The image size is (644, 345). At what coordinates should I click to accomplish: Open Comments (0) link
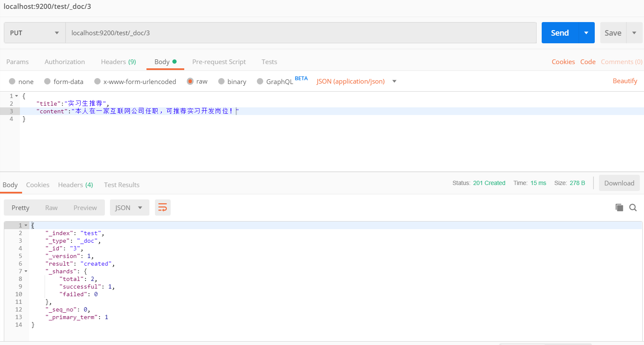[x=622, y=62]
